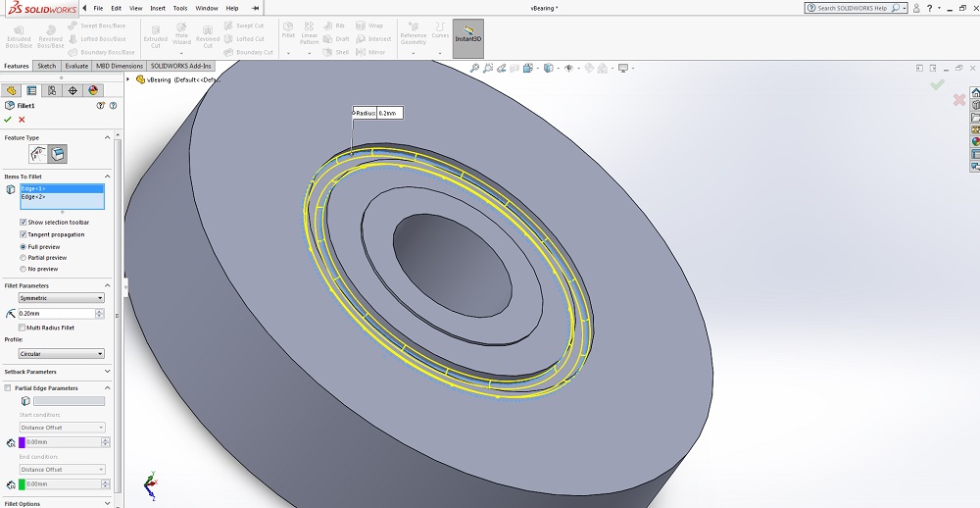Viewport: 980px width, 508px height.
Task: Select the No preview radio button
Action: pos(24,269)
